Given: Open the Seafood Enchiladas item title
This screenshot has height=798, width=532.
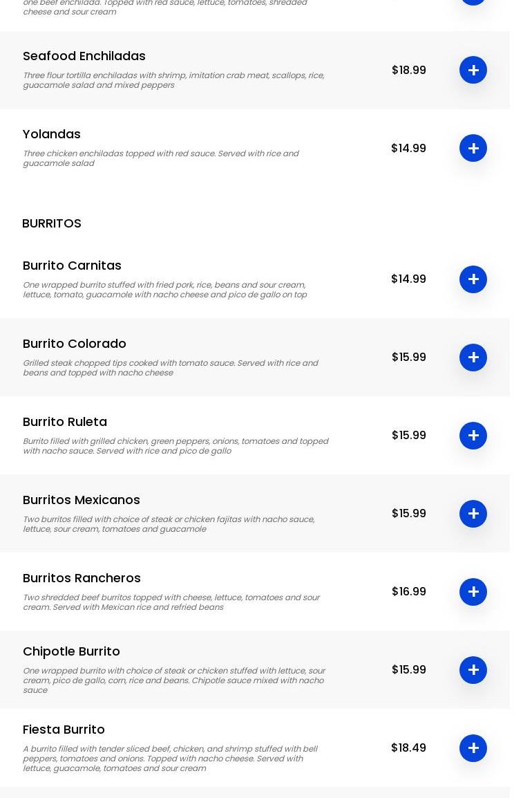Looking at the screenshot, I should pos(84,56).
